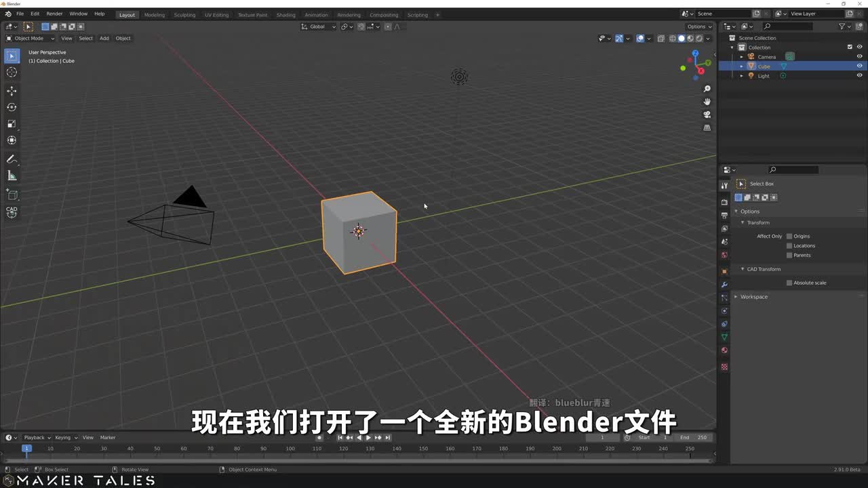This screenshot has height=488, width=868.
Task: Select the Add Cube tool
Action: pyautogui.click(x=12, y=195)
